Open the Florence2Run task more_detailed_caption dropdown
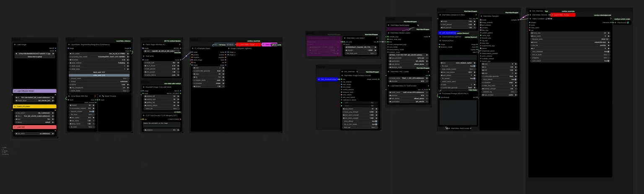This screenshot has width=644, height=194. point(458,63)
